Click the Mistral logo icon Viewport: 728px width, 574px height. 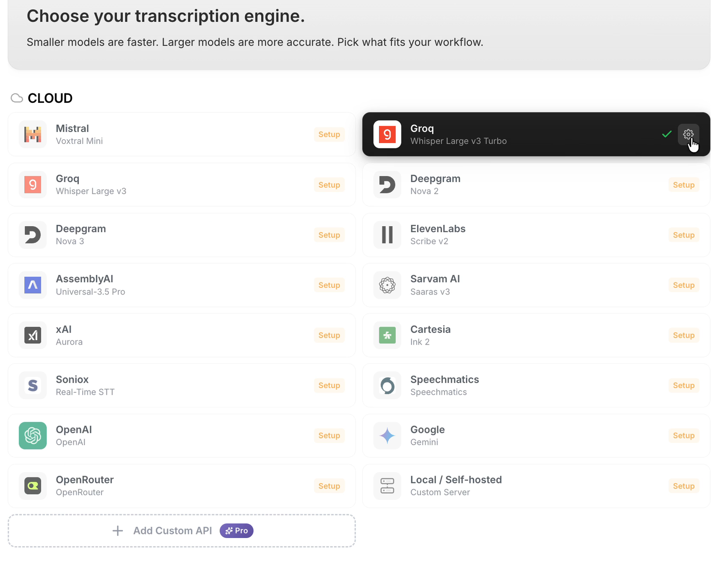(x=33, y=134)
